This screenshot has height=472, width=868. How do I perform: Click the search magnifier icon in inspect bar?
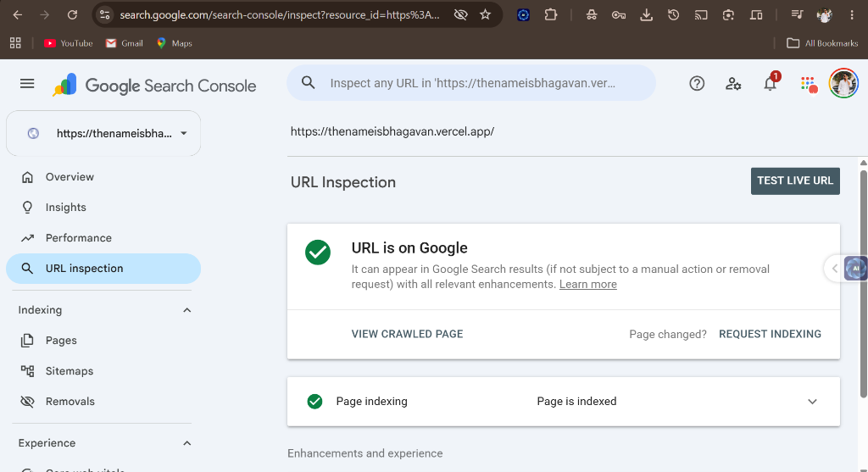[309, 83]
